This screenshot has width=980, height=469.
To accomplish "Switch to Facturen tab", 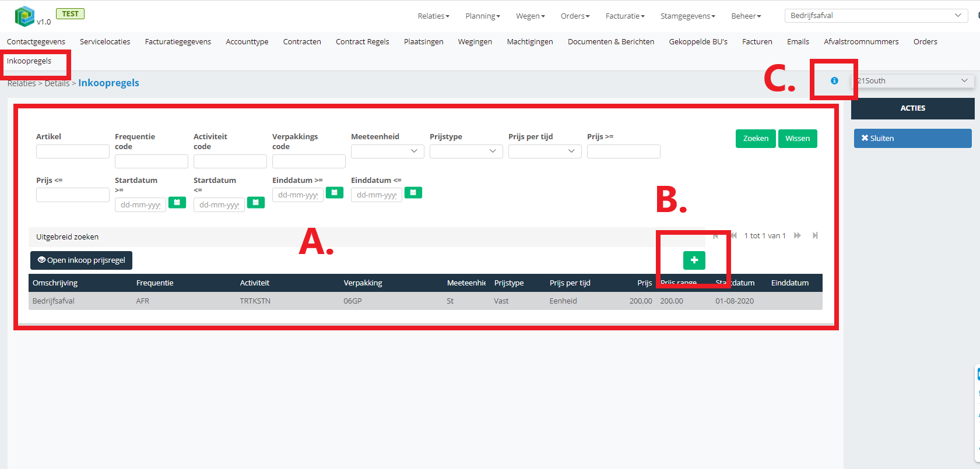I will (x=757, y=41).
